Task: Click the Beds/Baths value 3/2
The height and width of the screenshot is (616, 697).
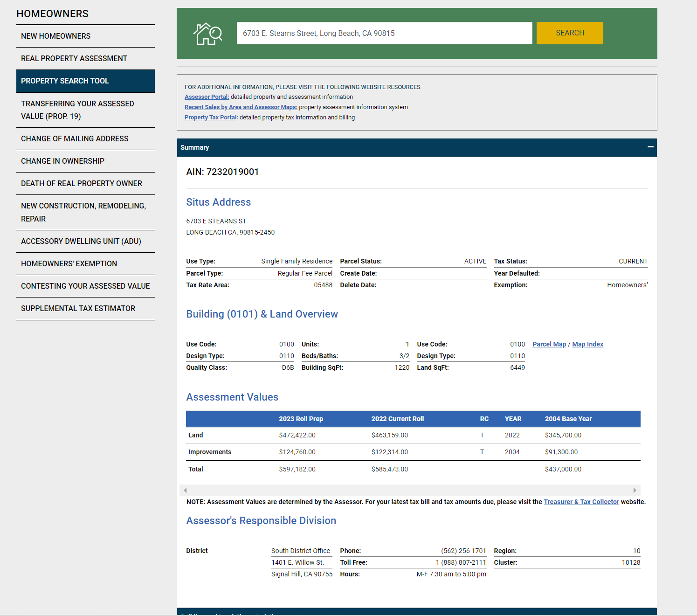Action: [404, 356]
